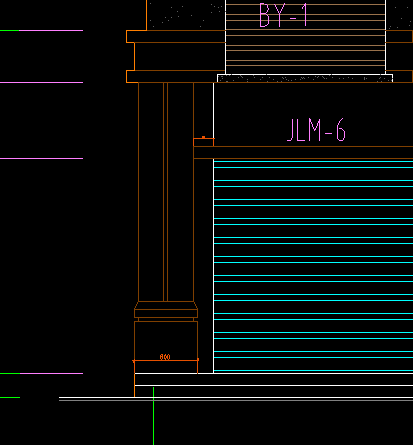Click the 800 dimension text

[165, 357]
